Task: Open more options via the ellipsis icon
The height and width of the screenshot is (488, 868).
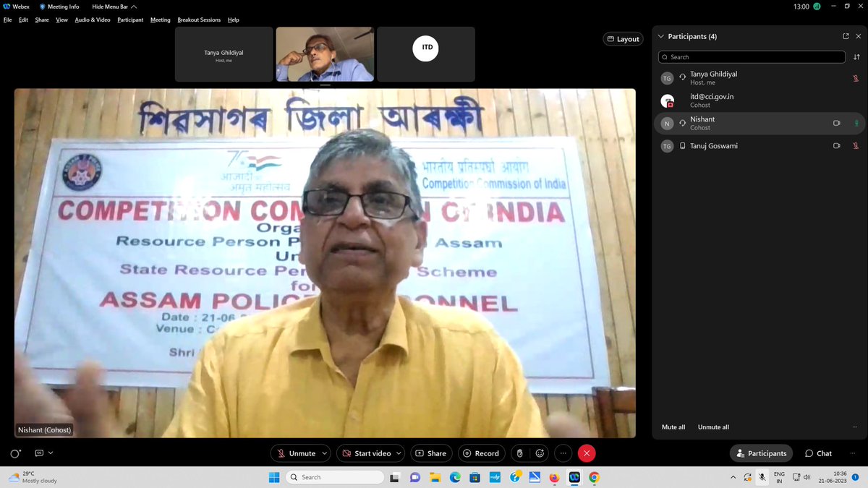Action: click(x=563, y=453)
